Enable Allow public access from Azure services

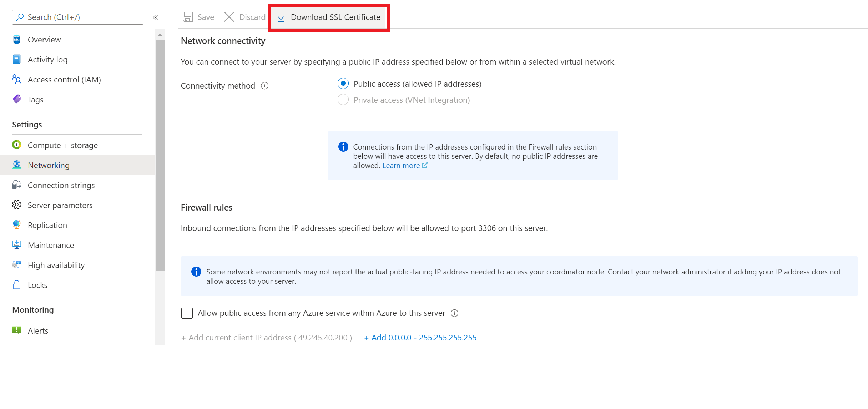pos(187,313)
